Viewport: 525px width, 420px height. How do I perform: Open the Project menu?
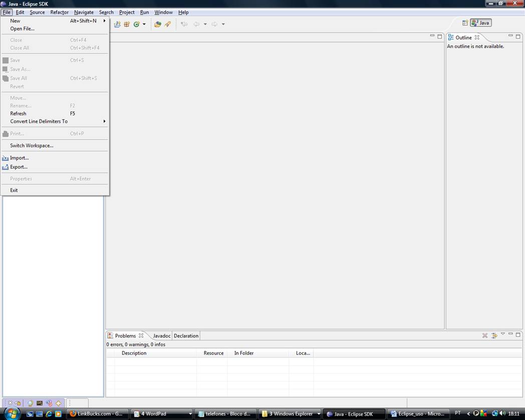pyautogui.click(x=127, y=13)
